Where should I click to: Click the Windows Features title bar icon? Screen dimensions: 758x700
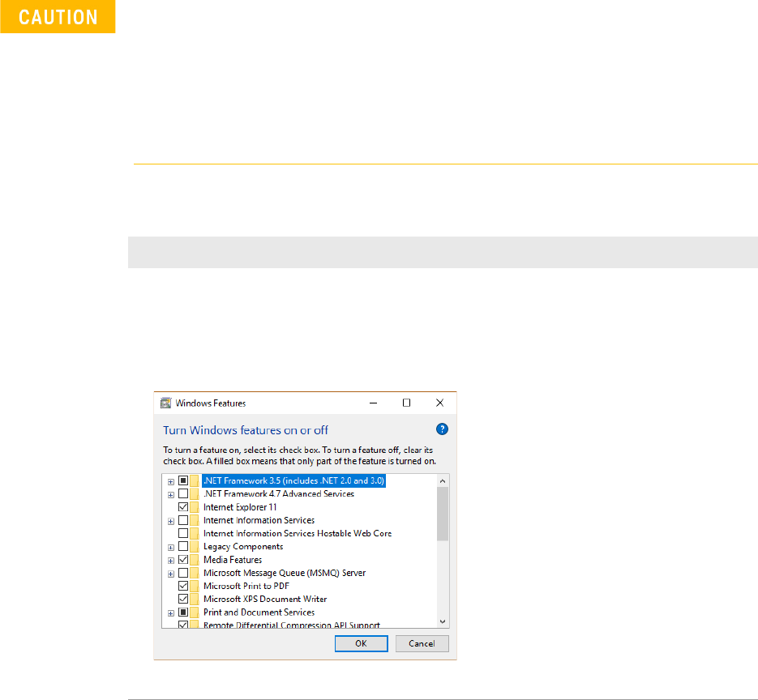click(x=166, y=403)
